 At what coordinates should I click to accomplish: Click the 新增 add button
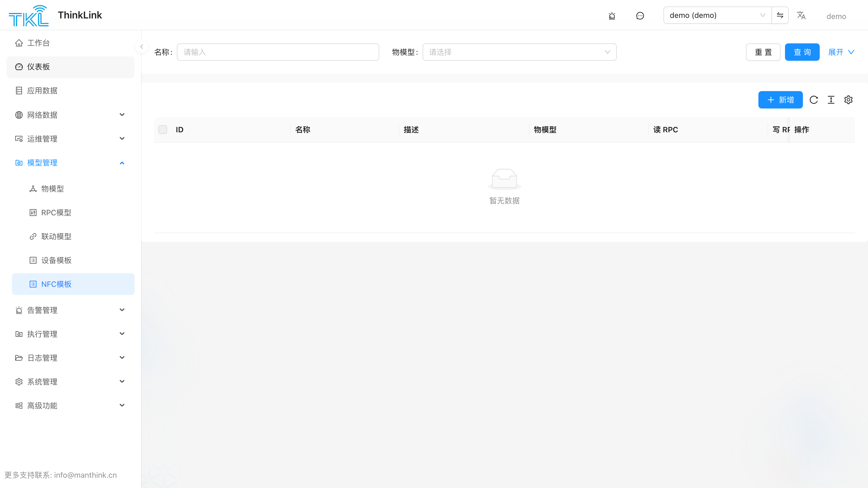point(780,100)
